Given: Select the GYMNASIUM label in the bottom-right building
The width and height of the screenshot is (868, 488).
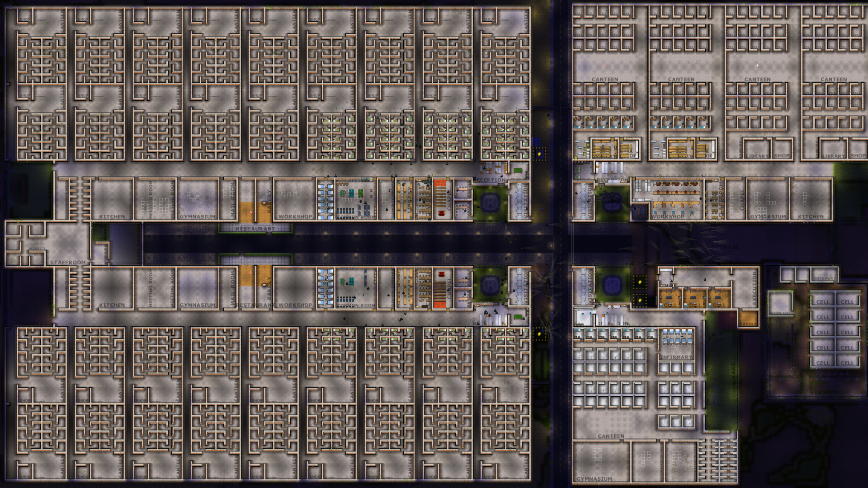Looking at the screenshot, I should point(594,479).
